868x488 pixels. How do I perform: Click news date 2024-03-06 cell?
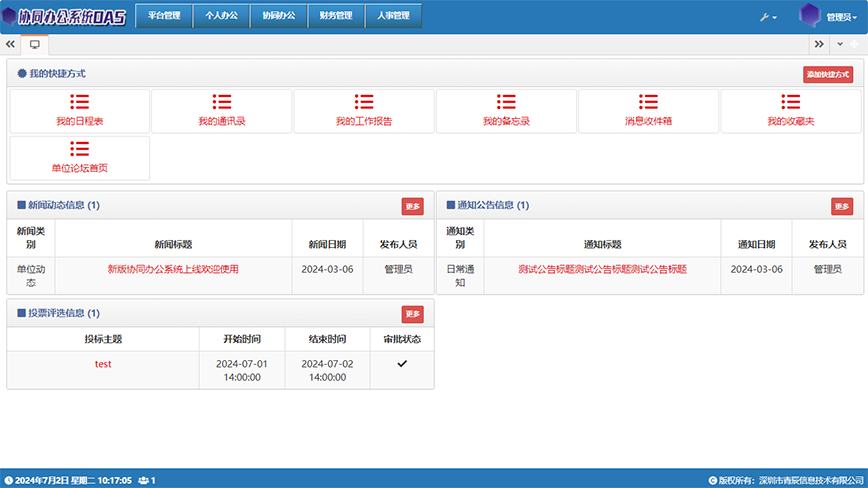point(327,276)
